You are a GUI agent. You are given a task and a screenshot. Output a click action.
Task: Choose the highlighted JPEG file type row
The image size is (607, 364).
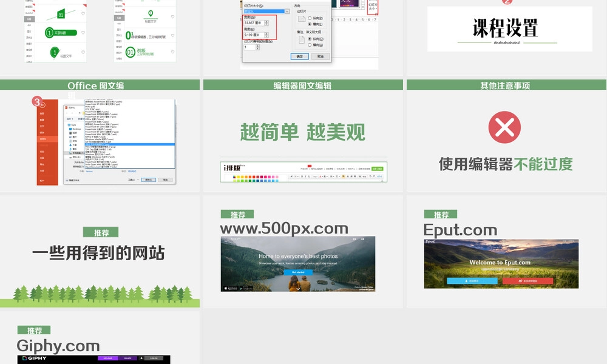130,144
